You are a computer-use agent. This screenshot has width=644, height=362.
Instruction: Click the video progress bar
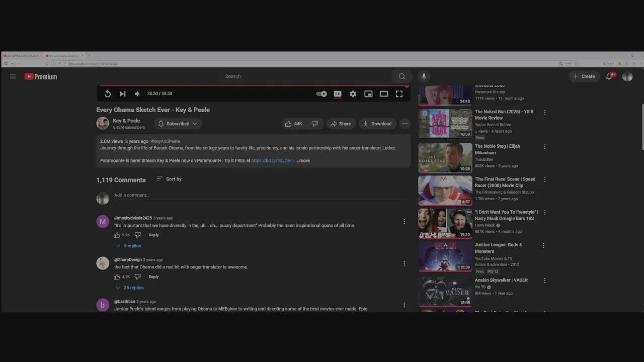click(254, 86)
